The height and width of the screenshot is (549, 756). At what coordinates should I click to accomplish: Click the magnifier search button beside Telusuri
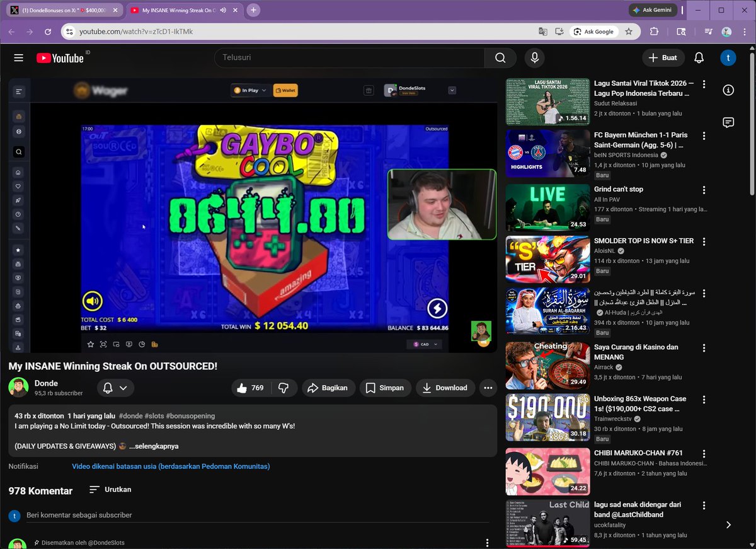[x=500, y=57]
